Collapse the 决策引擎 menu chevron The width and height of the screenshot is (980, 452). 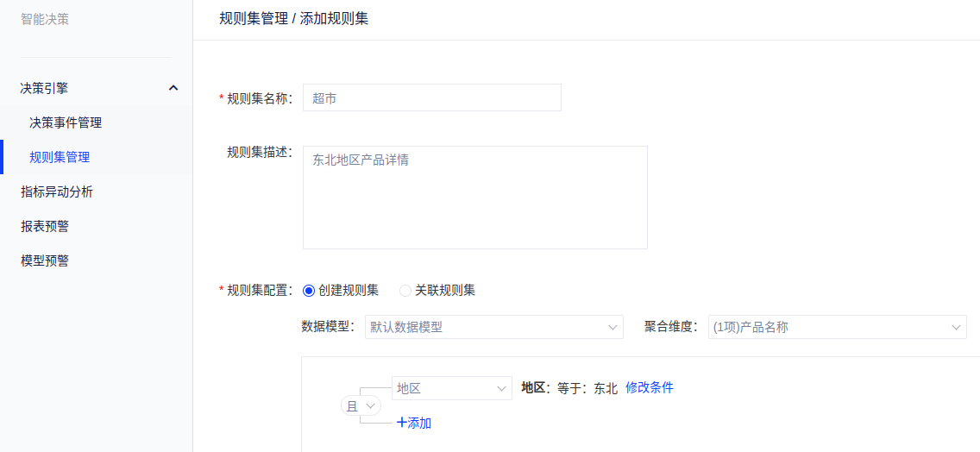point(173,88)
